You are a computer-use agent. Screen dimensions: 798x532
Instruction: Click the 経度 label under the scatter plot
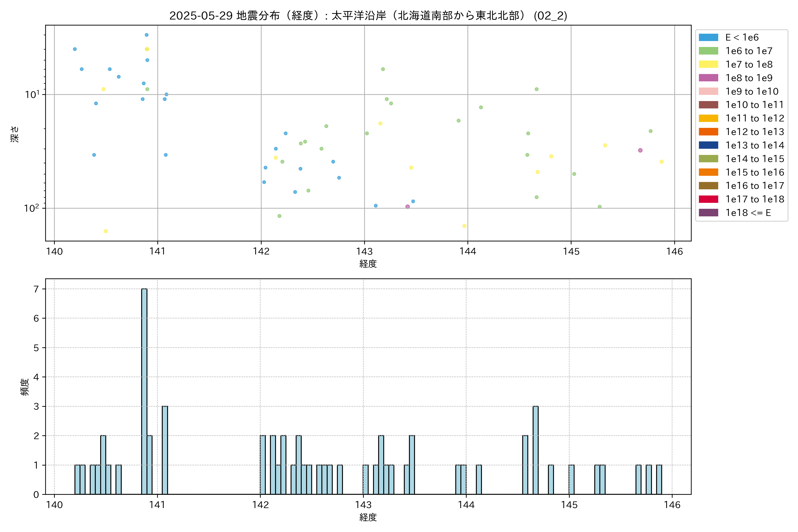368,264
